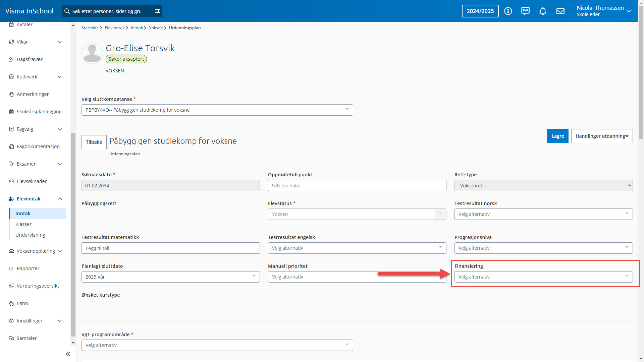Expand the Eksamen menu chevron
The width and height of the screenshot is (644, 362).
pos(60,164)
